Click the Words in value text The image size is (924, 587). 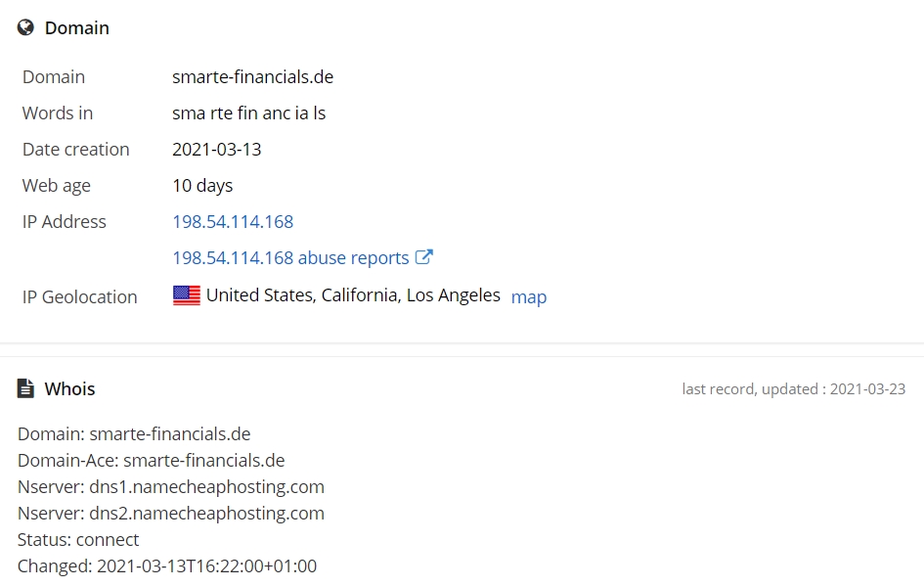coord(248,113)
